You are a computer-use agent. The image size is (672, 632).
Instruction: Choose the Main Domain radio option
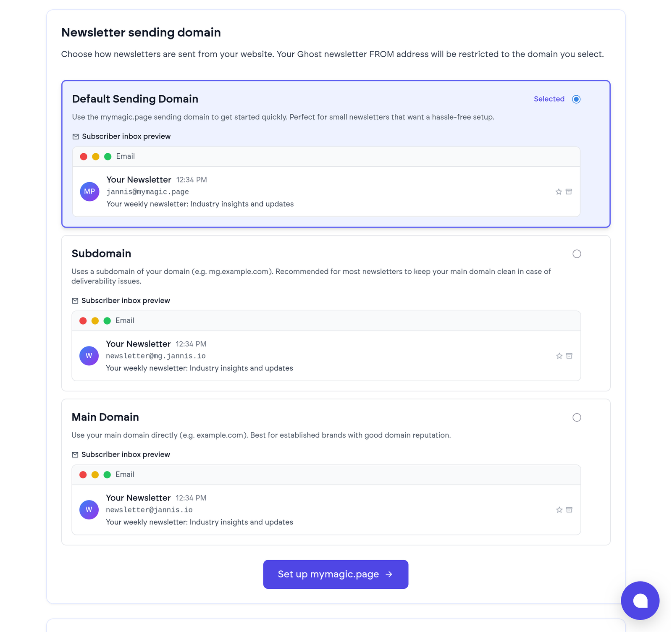[x=577, y=417]
